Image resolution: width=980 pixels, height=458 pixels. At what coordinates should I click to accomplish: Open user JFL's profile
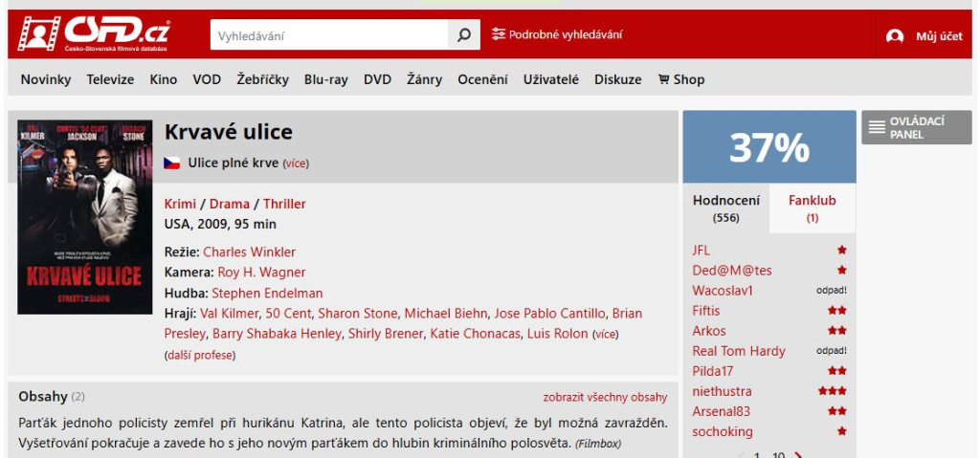702,250
